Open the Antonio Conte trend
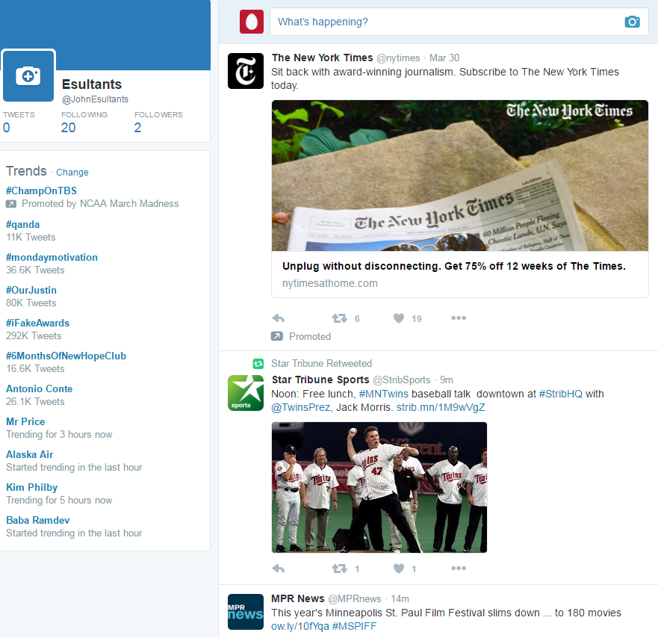 40,388
